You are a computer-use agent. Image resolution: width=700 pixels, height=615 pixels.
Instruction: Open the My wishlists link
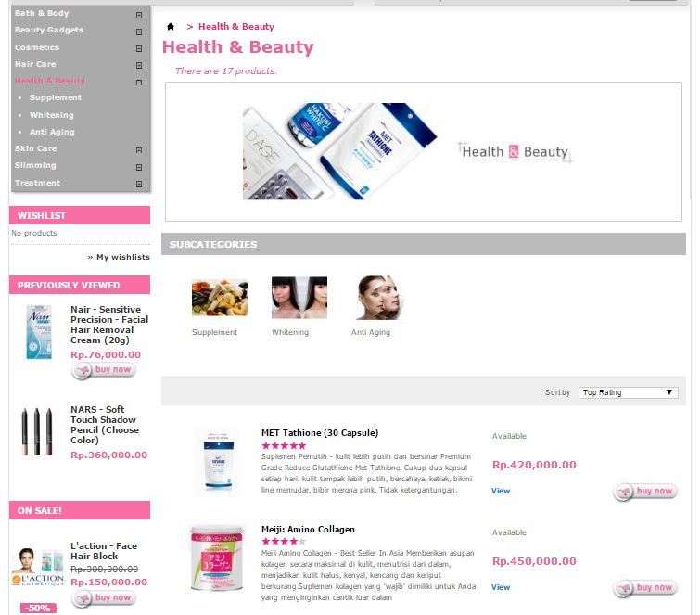[x=122, y=257]
